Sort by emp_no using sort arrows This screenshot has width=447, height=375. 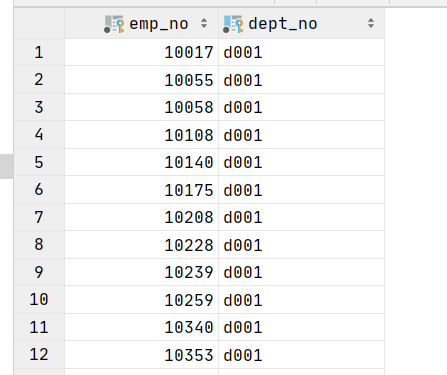pyautogui.click(x=204, y=23)
